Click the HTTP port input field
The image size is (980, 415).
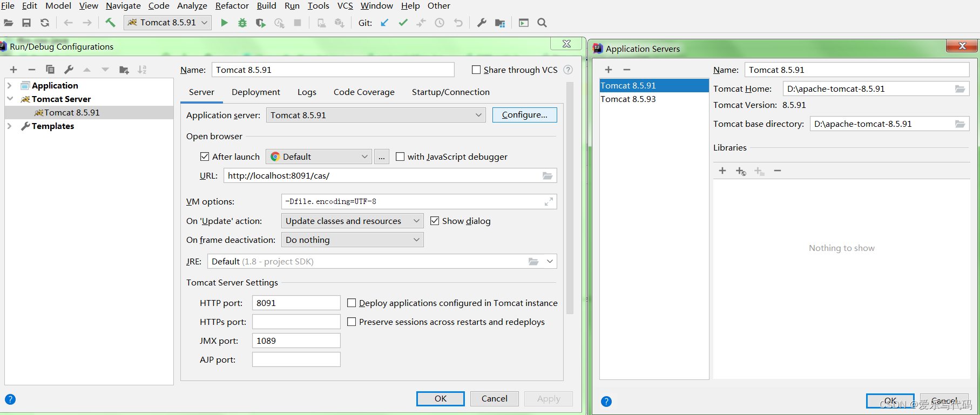(x=296, y=303)
